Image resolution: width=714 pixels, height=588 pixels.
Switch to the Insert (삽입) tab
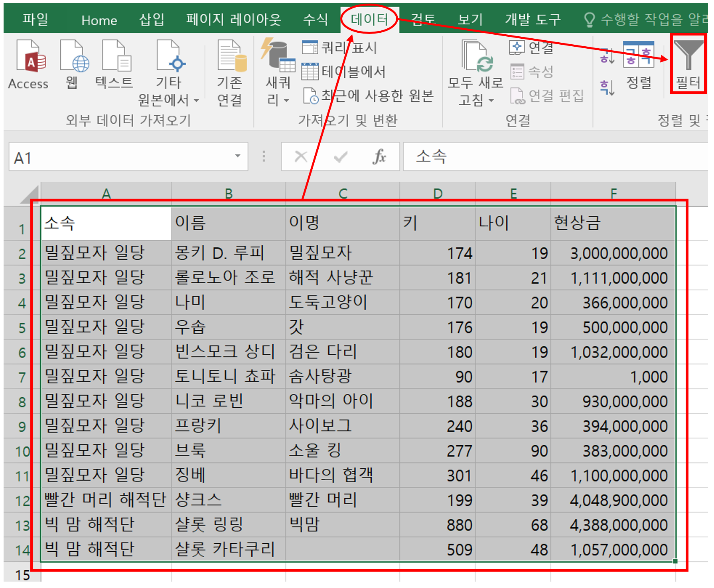click(152, 19)
